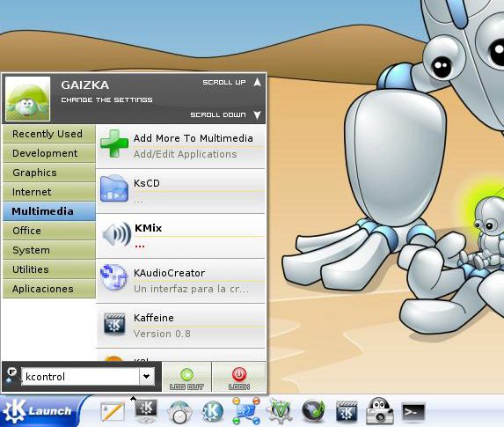504x427 pixels.
Task: Open the globe-with-clock icon in panel
Action: point(179,413)
